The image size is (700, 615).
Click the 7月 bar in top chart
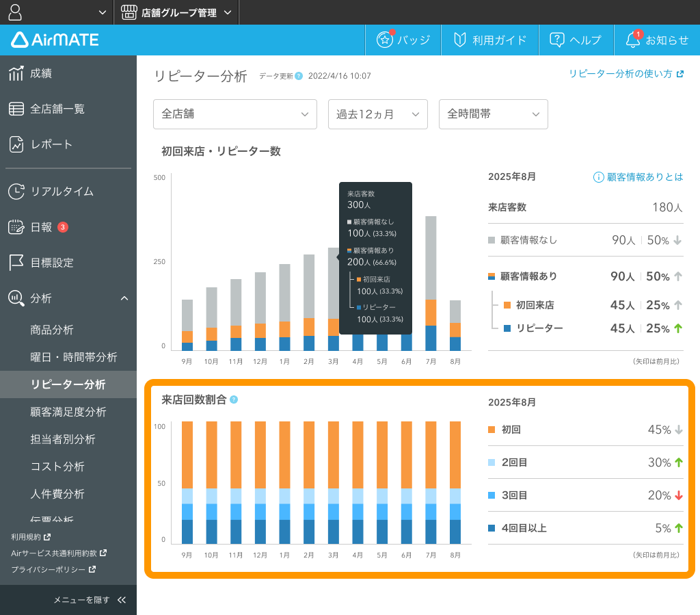coord(431,284)
